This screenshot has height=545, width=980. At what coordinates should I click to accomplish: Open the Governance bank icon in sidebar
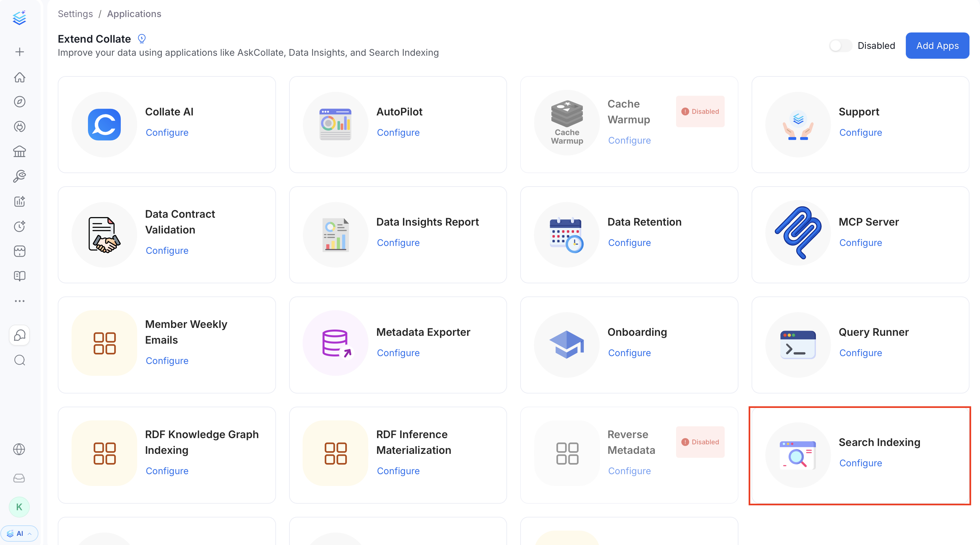coord(19,151)
